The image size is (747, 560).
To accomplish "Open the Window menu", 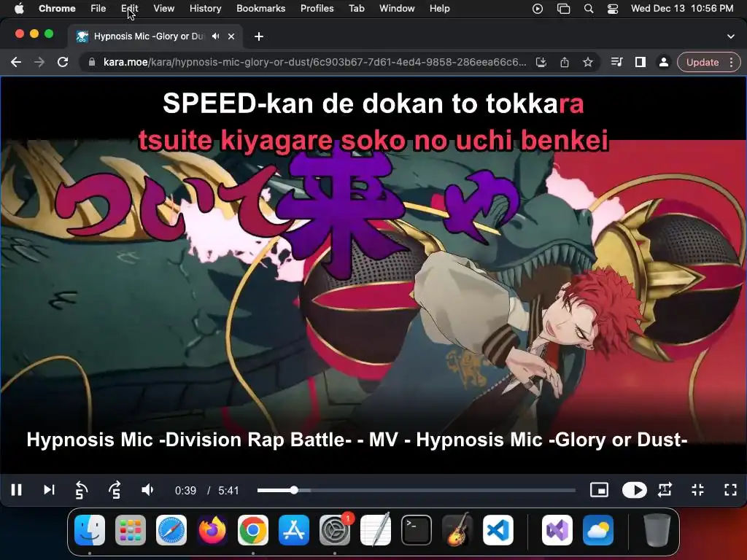I will [x=397, y=9].
